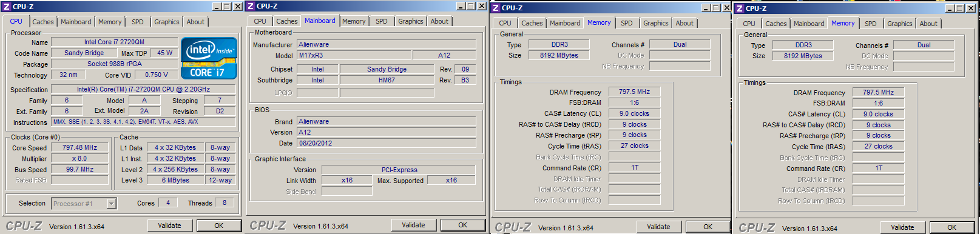Image resolution: width=980 pixels, height=234 pixels.
Task: Click the Type value DDR3 in left Memory window
Action: coord(559,44)
